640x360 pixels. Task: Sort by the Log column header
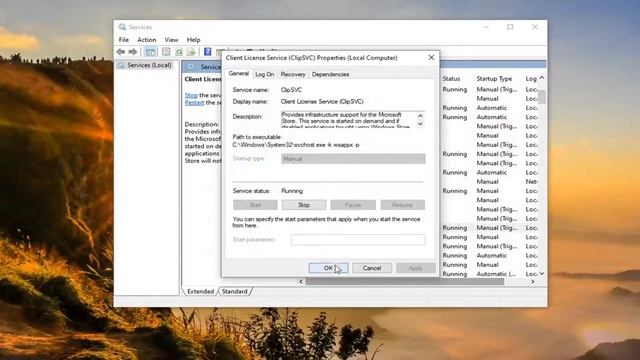click(531, 78)
